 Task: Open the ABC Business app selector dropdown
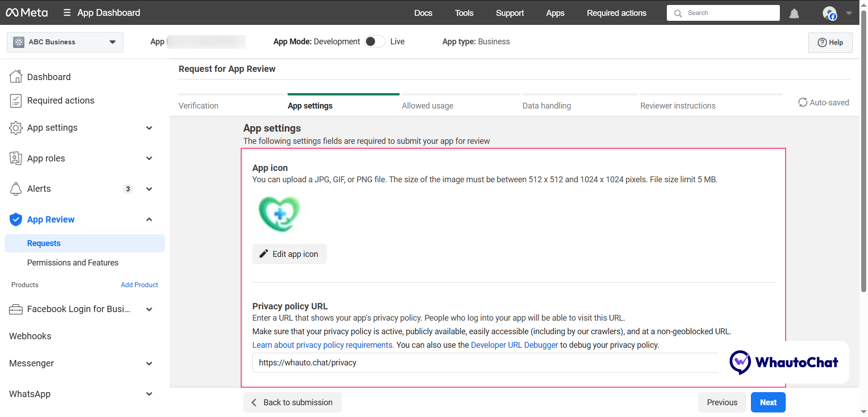pos(65,42)
